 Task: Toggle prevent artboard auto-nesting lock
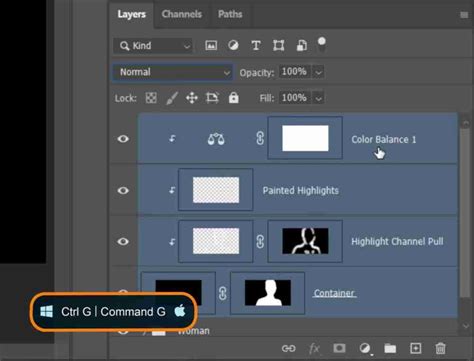click(x=212, y=98)
